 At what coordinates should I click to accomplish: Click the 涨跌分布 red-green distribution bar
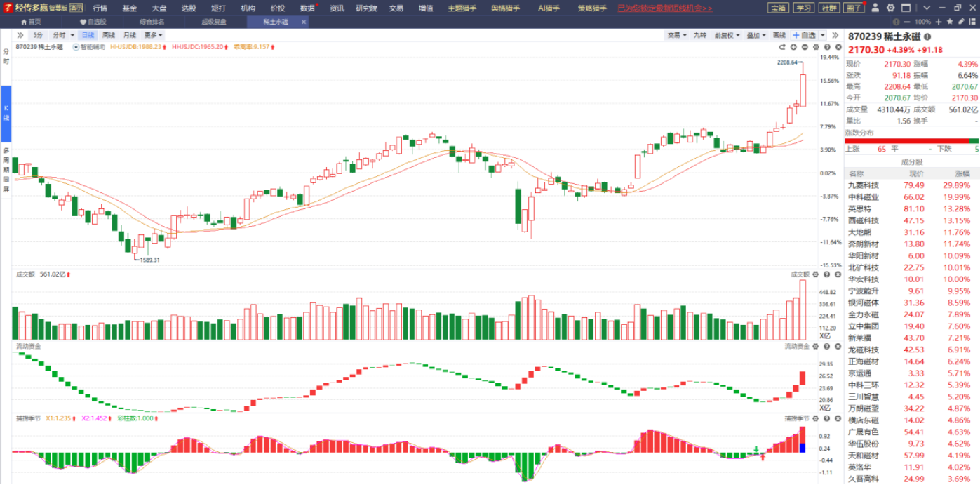[913, 140]
